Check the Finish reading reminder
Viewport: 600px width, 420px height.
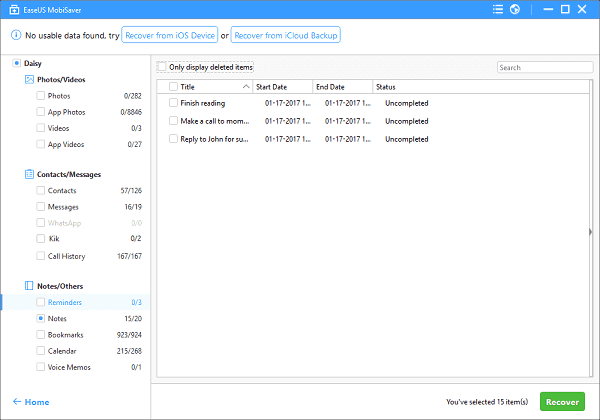[173, 103]
